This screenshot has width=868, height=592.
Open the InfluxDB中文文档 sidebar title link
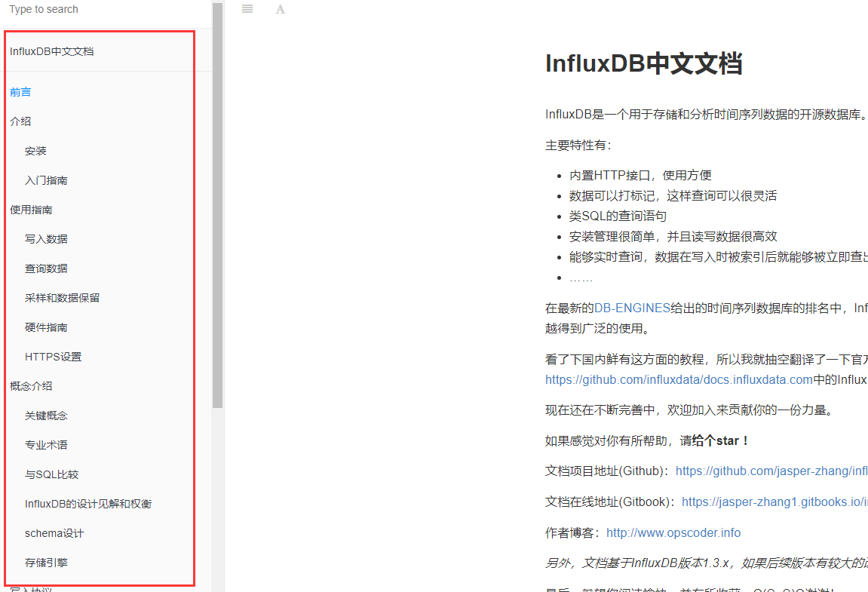pos(51,51)
